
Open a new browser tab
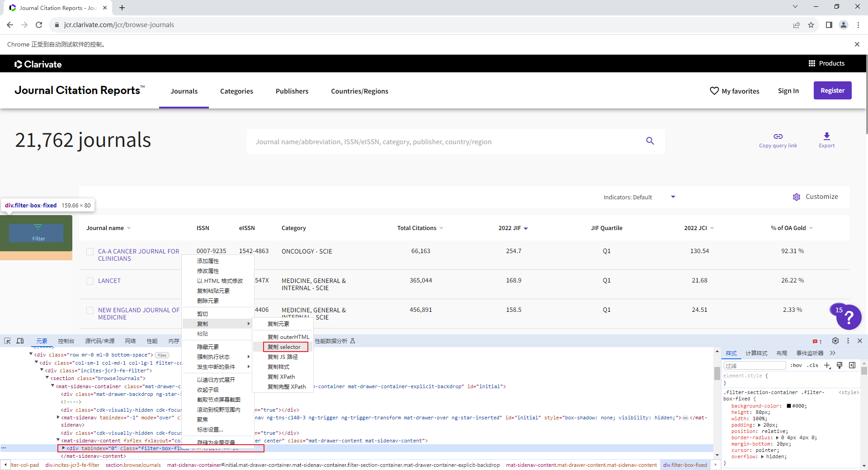122,8
